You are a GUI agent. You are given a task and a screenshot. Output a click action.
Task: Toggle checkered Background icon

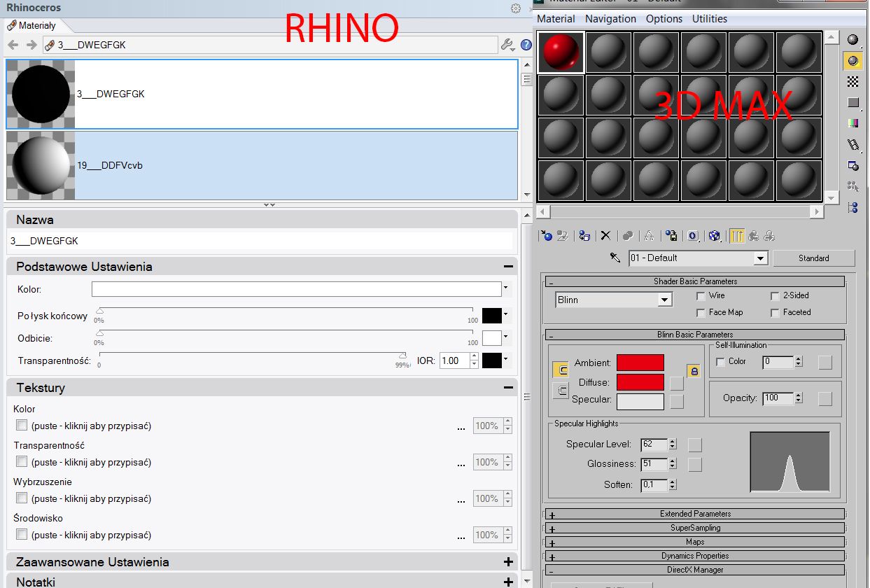click(x=853, y=82)
